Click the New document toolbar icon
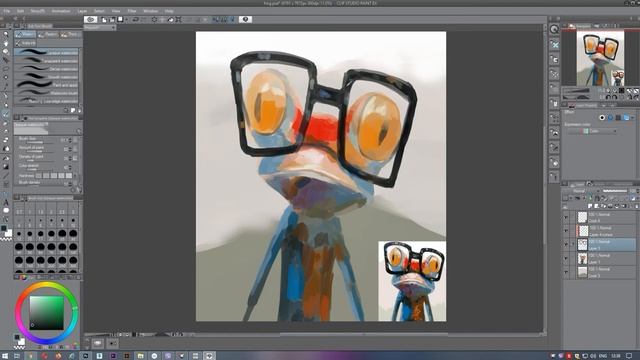The image size is (640, 360). coord(104,20)
